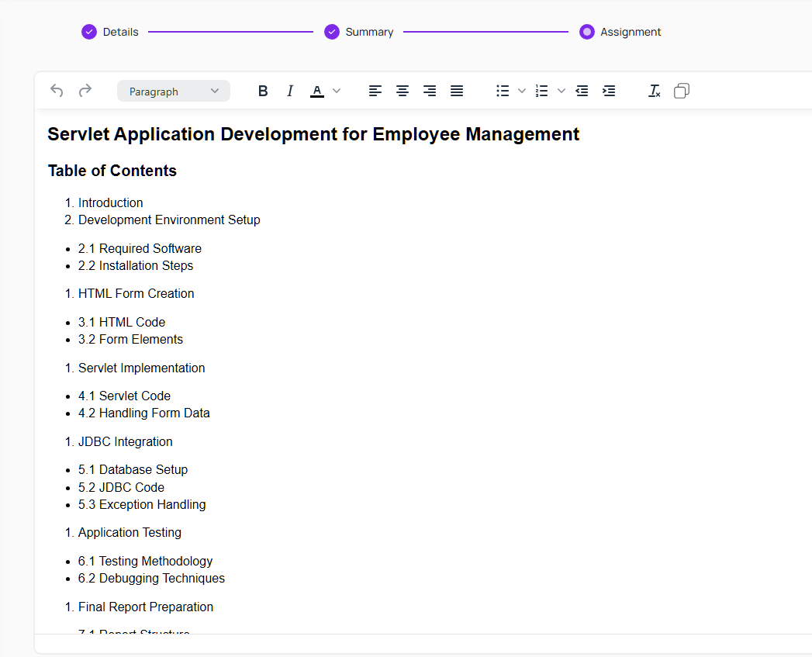Click the Redo arrow icon
Image resolution: width=812 pixels, height=657 pixels.
pyautogui.click(x=85, y=91)
